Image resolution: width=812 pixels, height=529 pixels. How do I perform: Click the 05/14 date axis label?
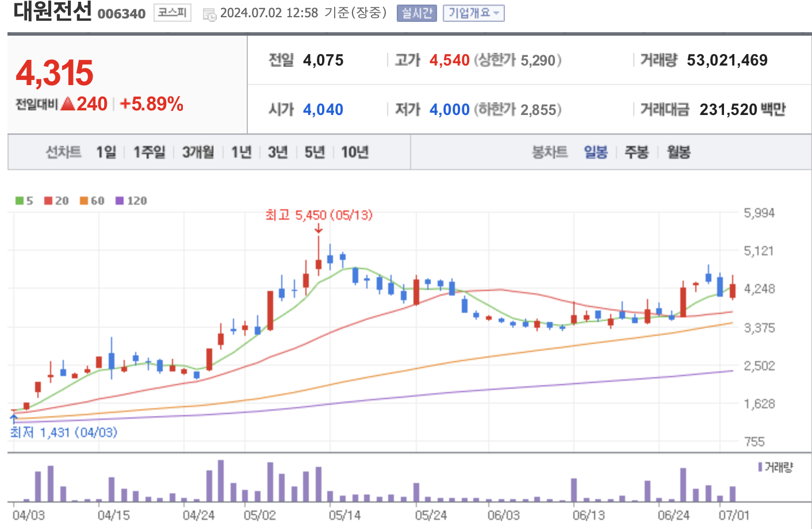click(x=344, y=515)
